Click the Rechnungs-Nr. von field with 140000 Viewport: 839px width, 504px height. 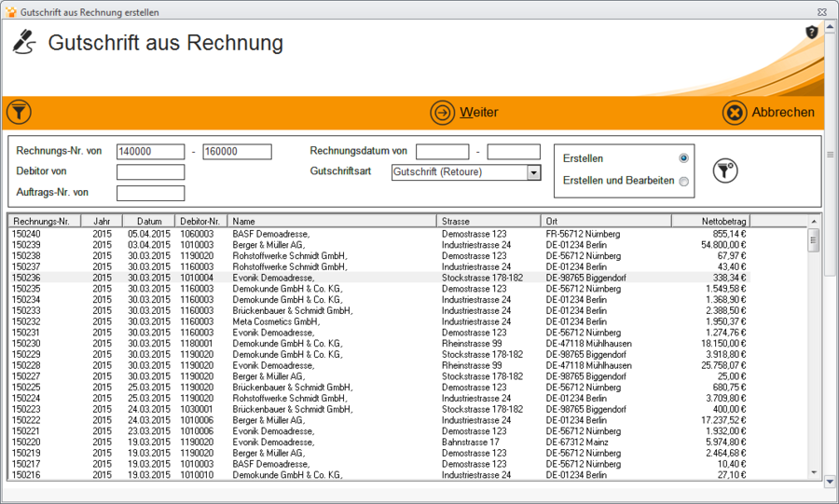(x=150, y=152)
